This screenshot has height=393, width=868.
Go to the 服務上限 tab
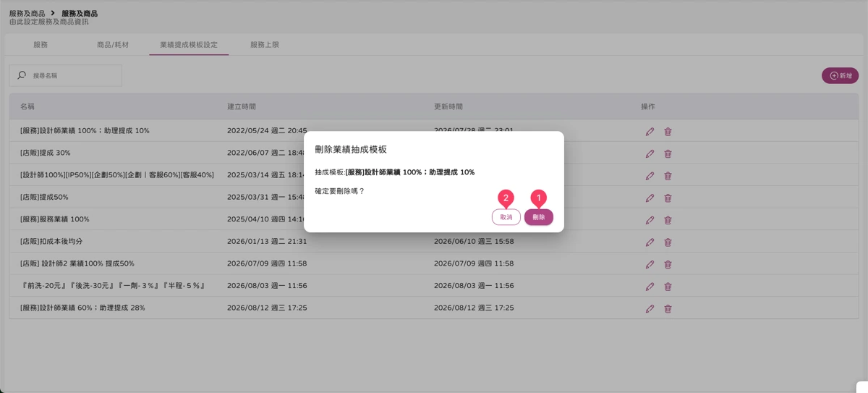tap(265, 45)
